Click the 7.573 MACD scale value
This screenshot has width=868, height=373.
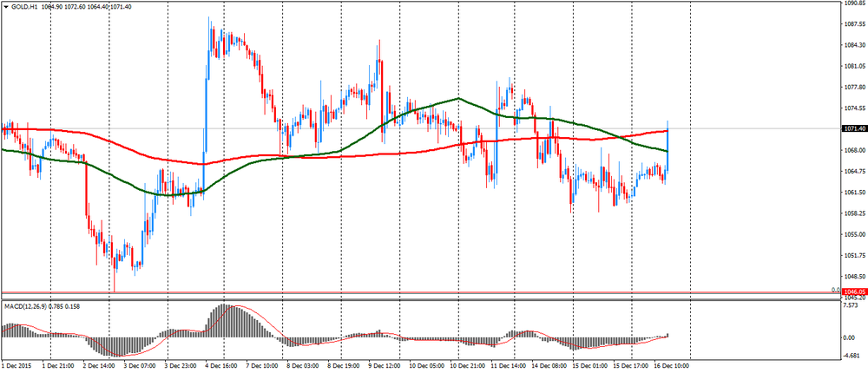coord(853,305)
